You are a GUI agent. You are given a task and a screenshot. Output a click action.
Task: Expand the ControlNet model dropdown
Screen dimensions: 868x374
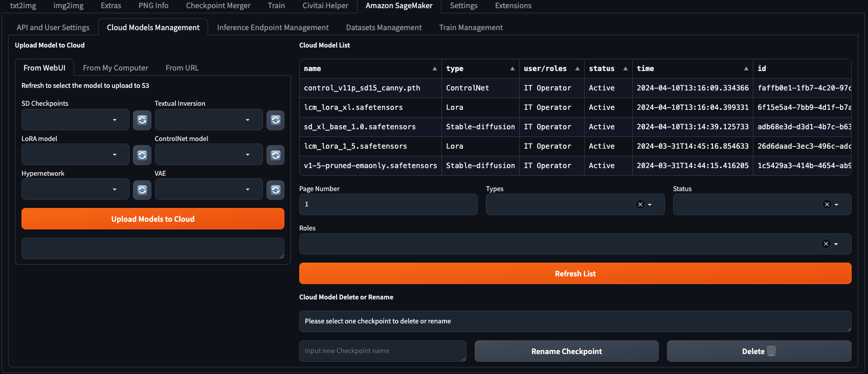click(209, 155)
